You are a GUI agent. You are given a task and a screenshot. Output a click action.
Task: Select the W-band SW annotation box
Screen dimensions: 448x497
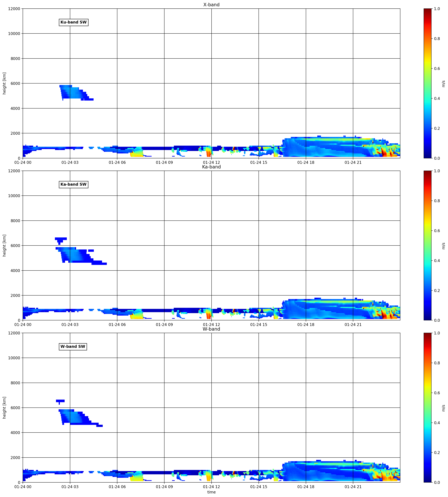point(73,347)
